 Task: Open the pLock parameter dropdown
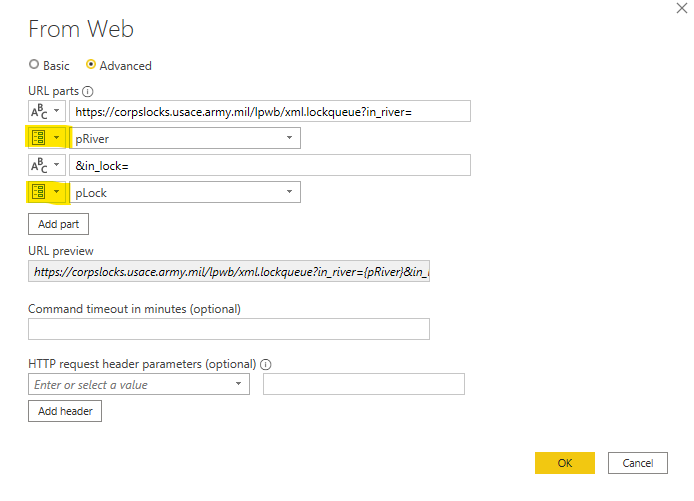coord(288,192)
